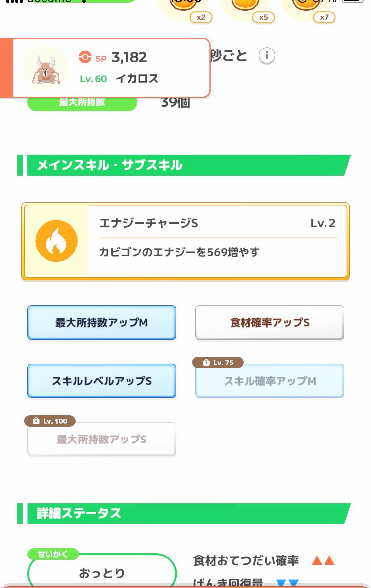Screen dimensions: 371x588
Task: Tap the info icon beside 秒ごと
Action: pos(267,56)
